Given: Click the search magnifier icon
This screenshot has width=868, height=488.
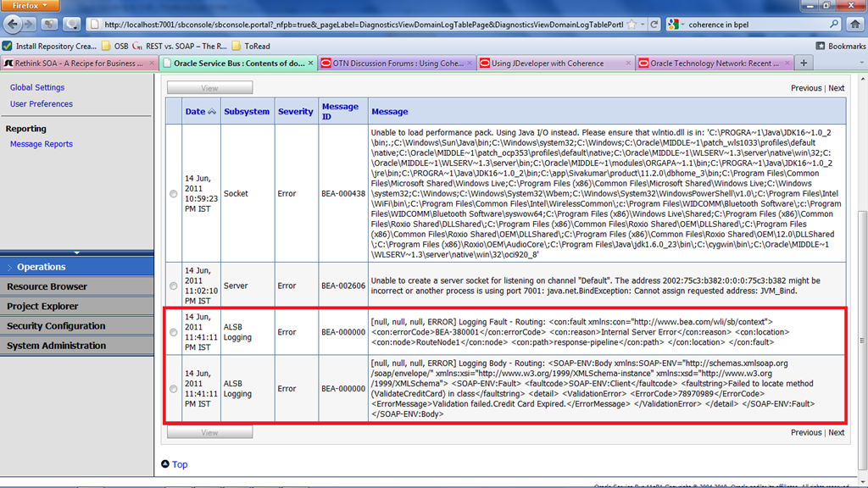Looking at the screenshot, I should point(834,25).
